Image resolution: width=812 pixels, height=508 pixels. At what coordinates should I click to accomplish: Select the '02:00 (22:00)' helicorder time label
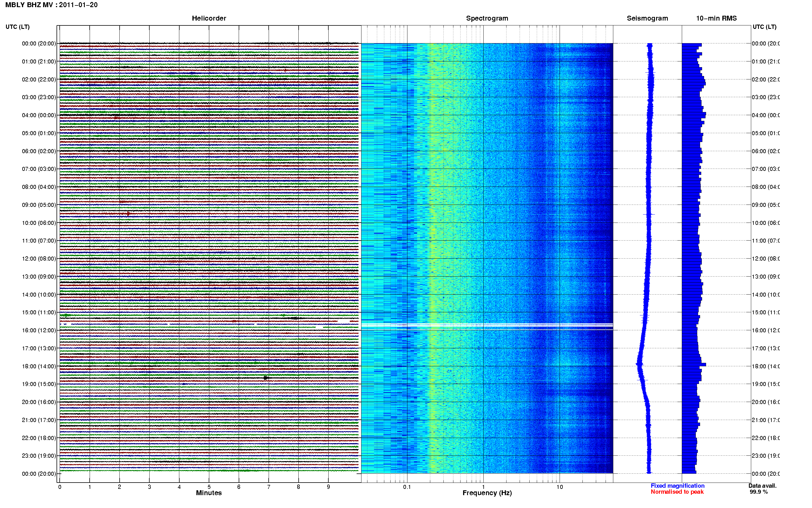pyautogui.click(x=39, y=80)
